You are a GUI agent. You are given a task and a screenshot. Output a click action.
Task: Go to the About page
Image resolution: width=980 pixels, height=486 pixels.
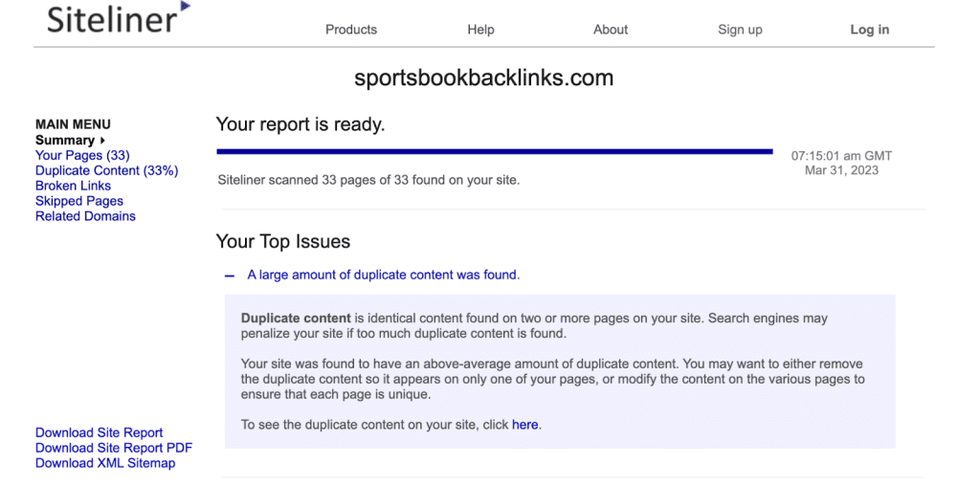(x=610, y=30)
